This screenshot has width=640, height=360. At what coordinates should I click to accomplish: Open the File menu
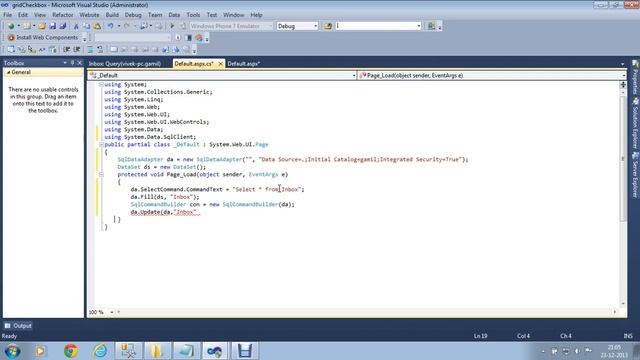8,15
